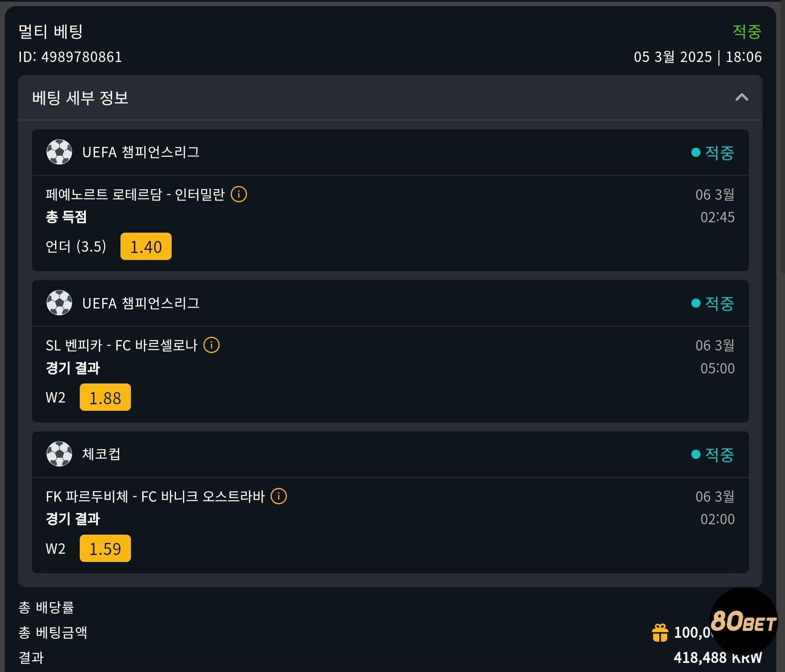The height and width of the screenshot is (672, 785).
Task: Click info icon next to 페예노르트 로테르담 - 인터밀란
Action: coord(239,194)
